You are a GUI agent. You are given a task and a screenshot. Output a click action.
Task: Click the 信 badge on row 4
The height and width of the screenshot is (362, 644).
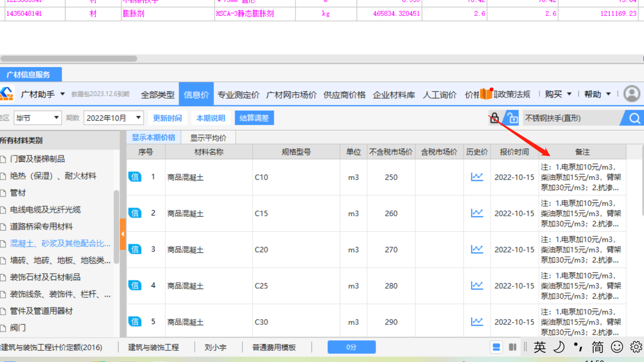[x=135, y=286]
